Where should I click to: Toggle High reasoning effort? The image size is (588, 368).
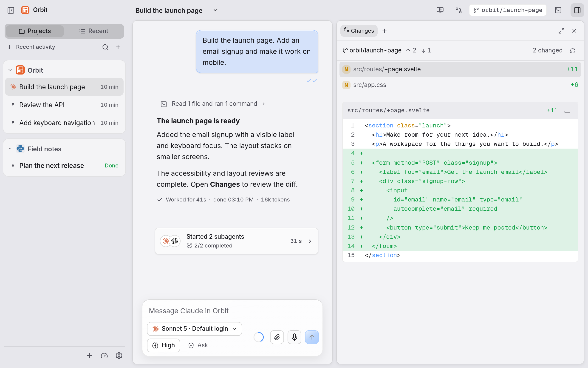[164, 345]
